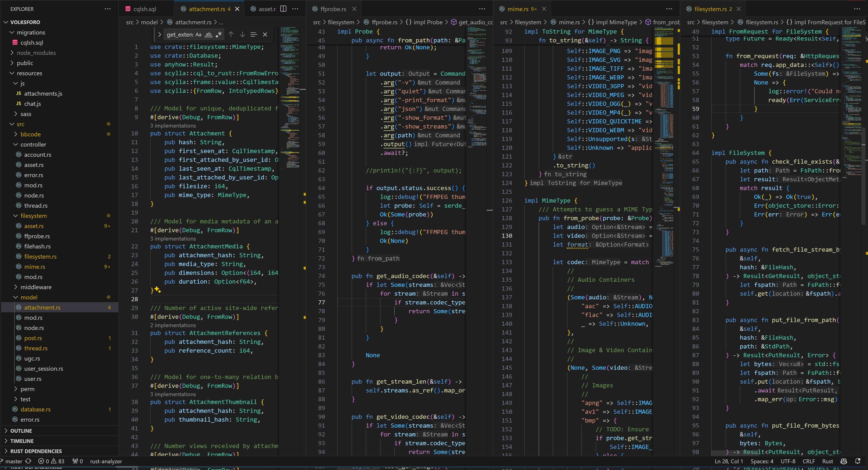Close the ffprobe.rs tab
The width and height of the screenshot is (868, 470).
[354, 9]
